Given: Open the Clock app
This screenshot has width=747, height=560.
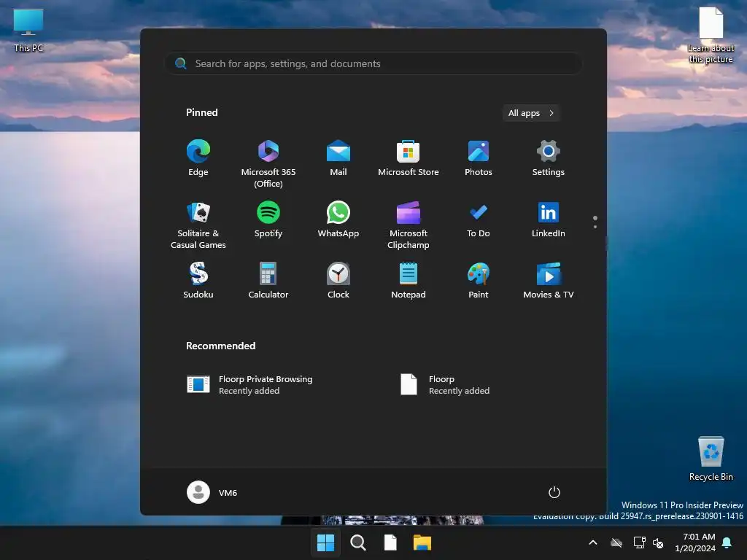Looking at the screenshot, I should pos(338,281).
